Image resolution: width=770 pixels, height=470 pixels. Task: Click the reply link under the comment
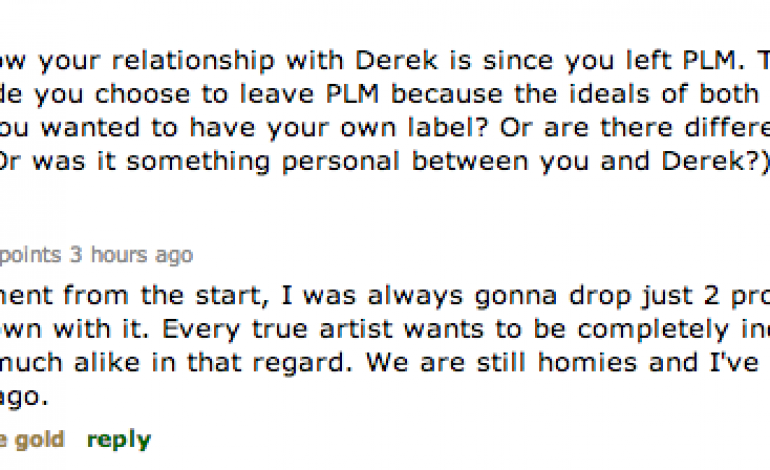[x=119, y=440]
